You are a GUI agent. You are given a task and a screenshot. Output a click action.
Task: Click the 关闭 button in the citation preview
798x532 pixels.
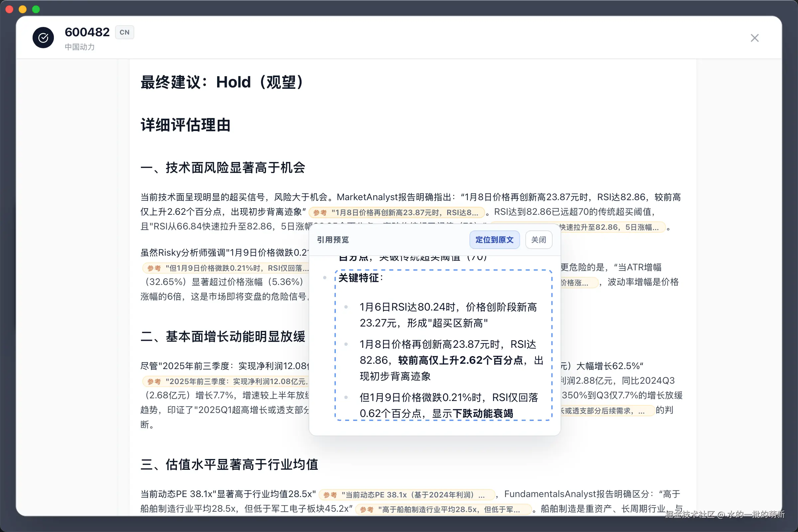(x=538, y=240)
